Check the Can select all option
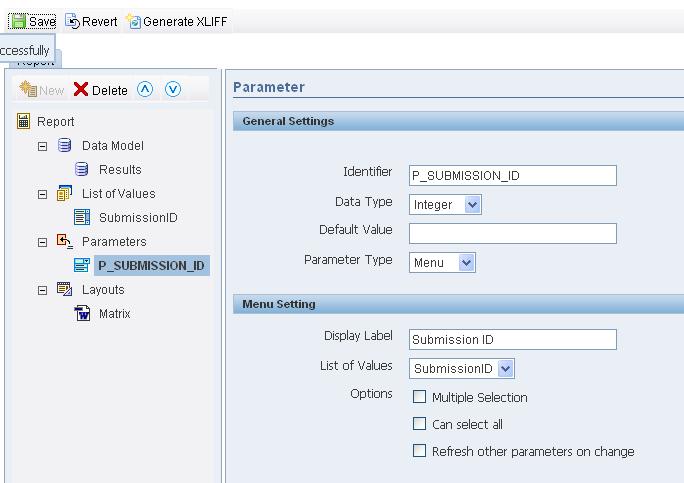Viewport: 684px width, 483px height. (420, 424)
